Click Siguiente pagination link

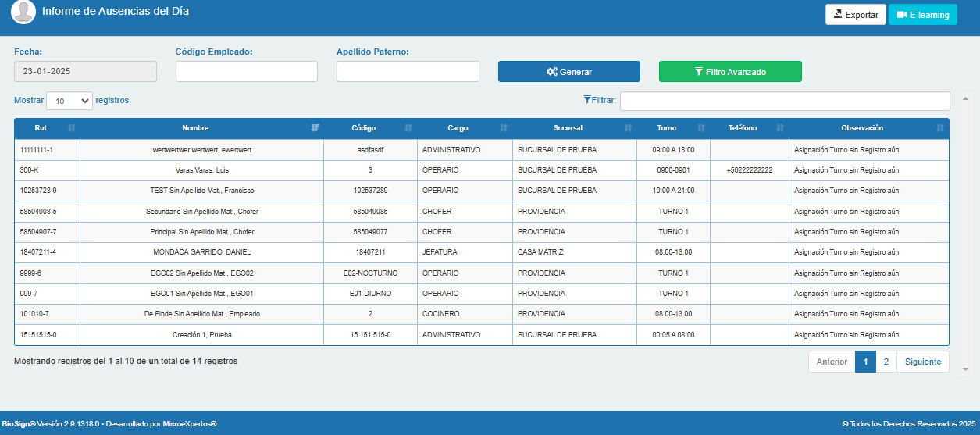tap(923, 362)
